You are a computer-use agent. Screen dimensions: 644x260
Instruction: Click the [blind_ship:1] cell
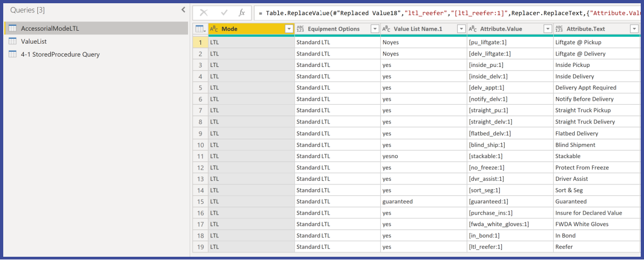510,145
